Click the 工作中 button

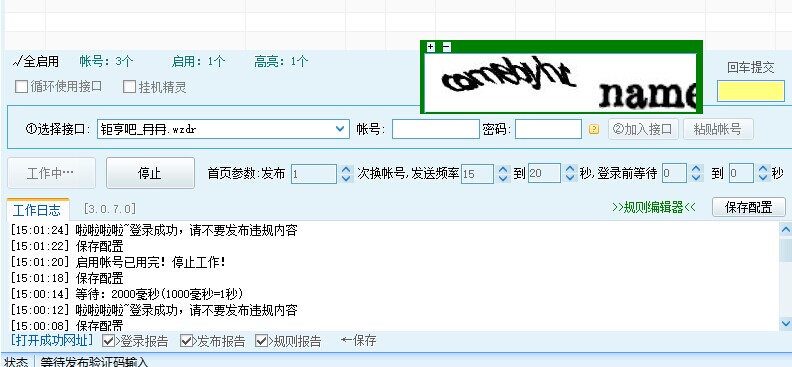pyautogui.click(x=51, y=173)
